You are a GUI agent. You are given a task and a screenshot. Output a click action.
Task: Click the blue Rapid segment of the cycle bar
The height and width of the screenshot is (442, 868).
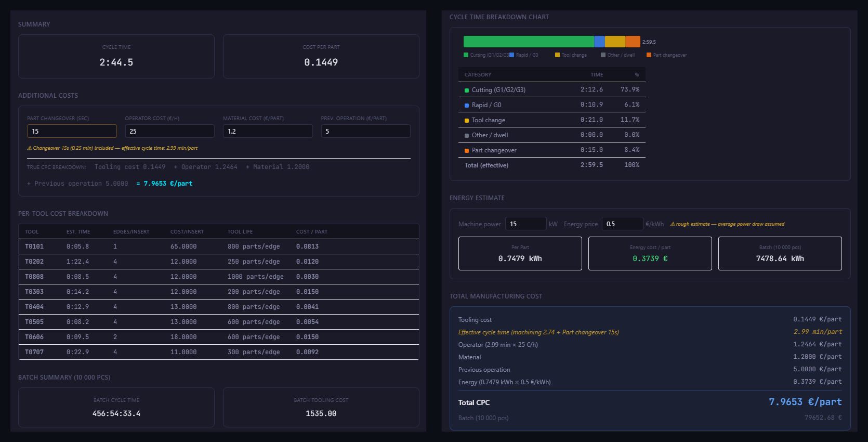[x=599, y=42]
